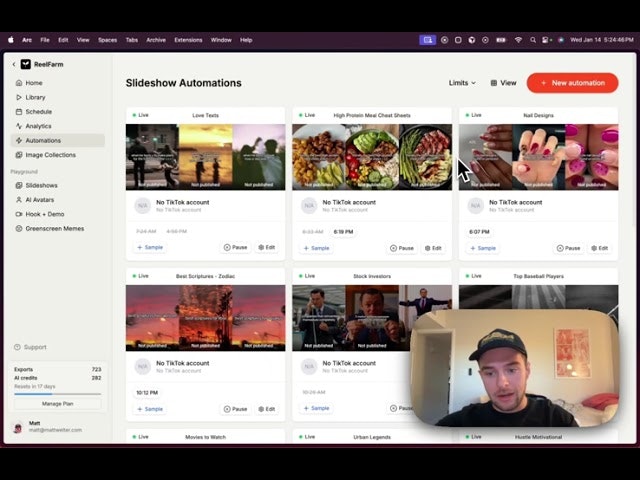The height and width of the screenshot is (480, 640).
Task: Click the Wi-Fi status icon
Action: click(x=518, y=40)
